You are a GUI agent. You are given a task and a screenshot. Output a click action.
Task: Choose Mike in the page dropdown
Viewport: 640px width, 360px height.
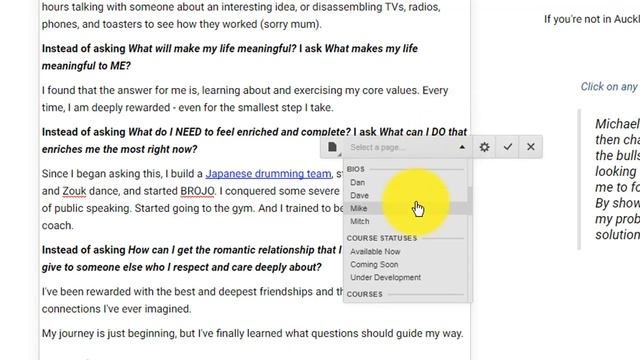406,208
